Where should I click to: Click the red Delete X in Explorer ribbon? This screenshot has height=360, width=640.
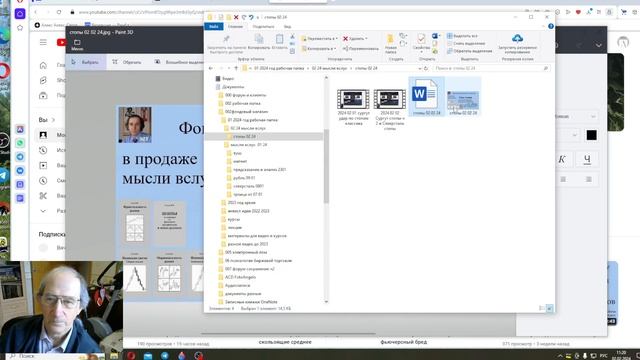[345, 38]
